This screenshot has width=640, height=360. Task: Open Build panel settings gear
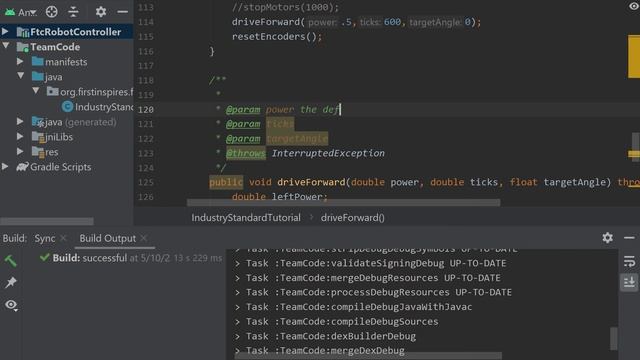607,238
